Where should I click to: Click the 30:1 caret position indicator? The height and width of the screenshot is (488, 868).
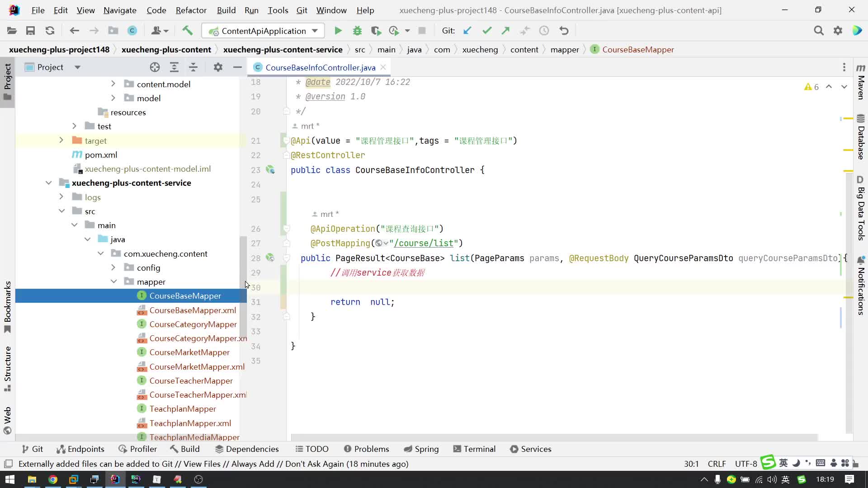click(691, 464)
